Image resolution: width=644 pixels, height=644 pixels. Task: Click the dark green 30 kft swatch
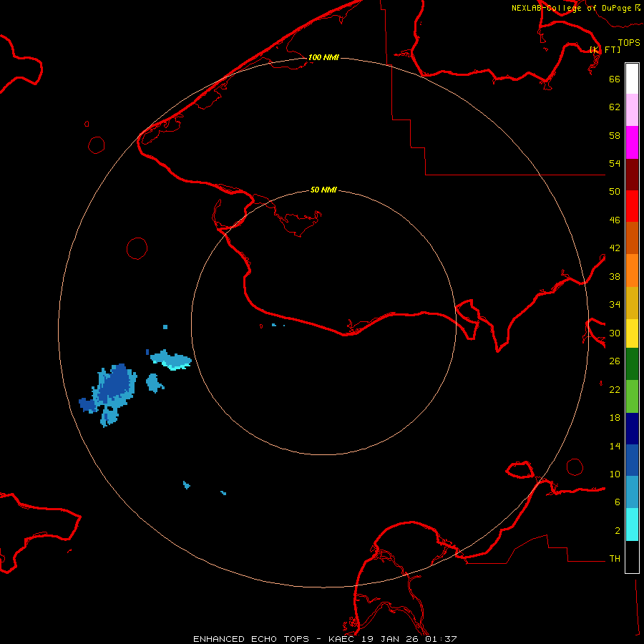click(x=632, y=364)
